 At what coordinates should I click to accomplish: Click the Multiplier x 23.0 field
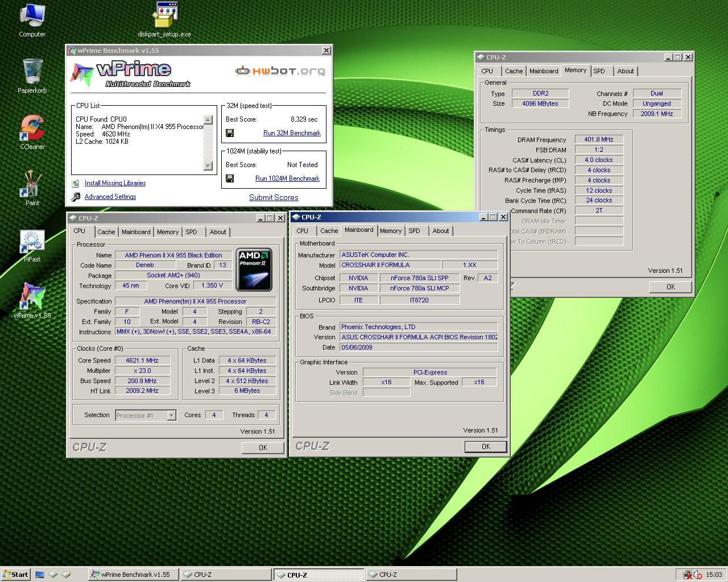(x=142, y=371)
